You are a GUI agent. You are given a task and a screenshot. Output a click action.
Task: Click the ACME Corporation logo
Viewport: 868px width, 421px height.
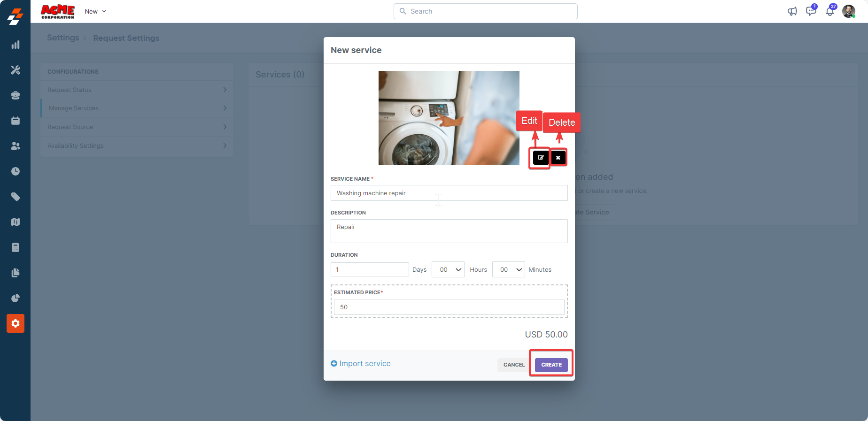coord(58,12)
